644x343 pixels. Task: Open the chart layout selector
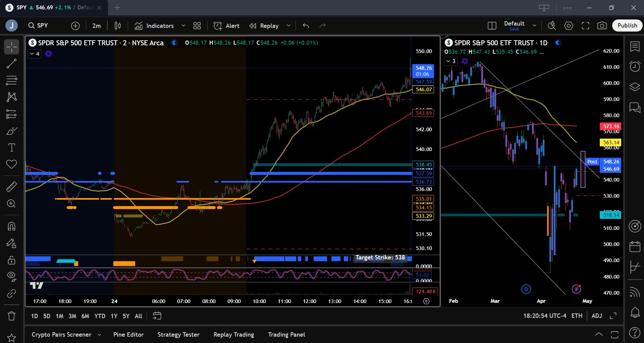click(492, 26)
